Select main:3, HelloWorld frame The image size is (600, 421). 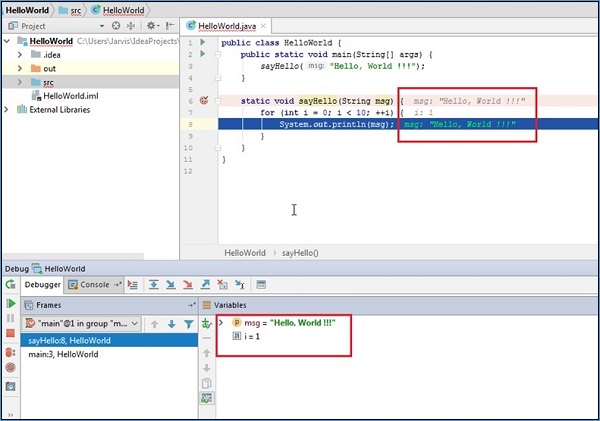tap(109, 354)
